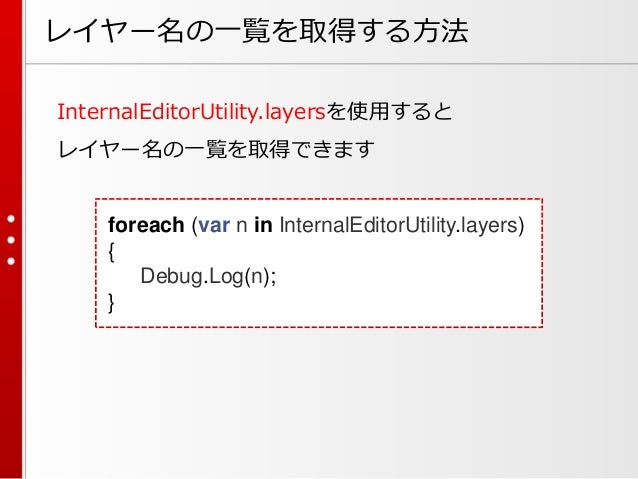Click InternalEditorUtility.layers) in the code box
Screen dimensions: 638x479
(x=402, y=225)
